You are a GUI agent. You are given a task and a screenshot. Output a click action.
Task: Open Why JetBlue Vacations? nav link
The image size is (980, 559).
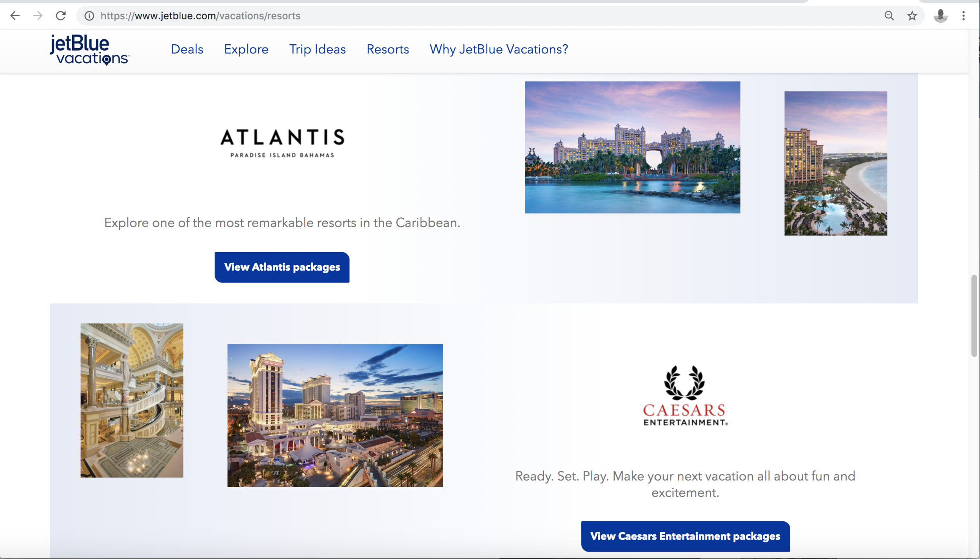(499, 49)
